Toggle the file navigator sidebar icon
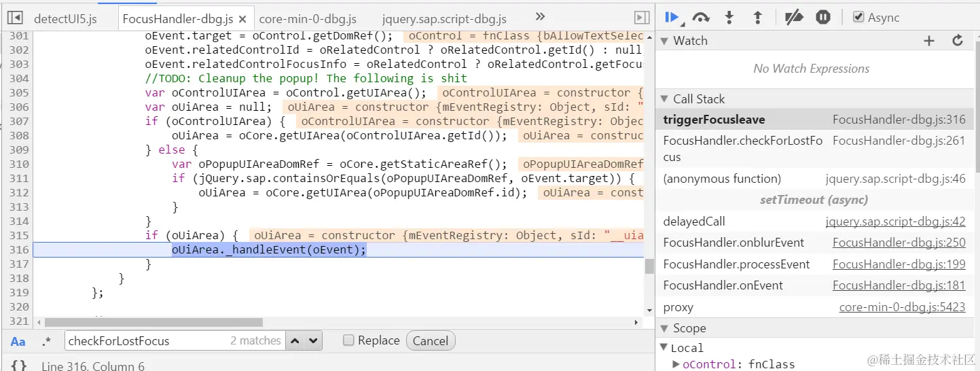The height and width of the screenshot is (371, 980). point(16,18)
